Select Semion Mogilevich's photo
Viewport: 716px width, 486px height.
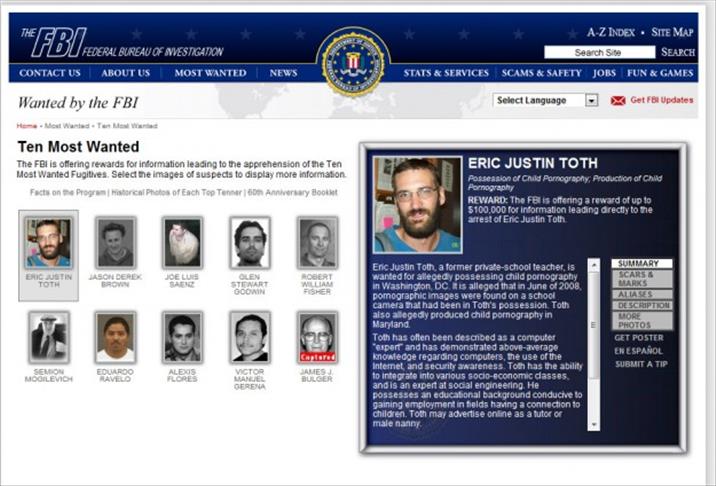tap(48, 338)
